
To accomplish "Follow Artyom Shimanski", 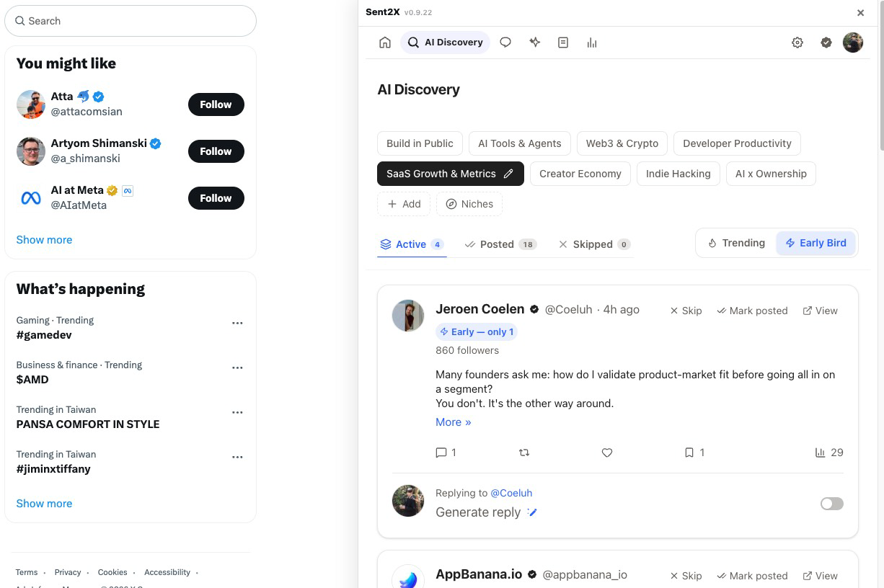I will [x=216, y=151].
